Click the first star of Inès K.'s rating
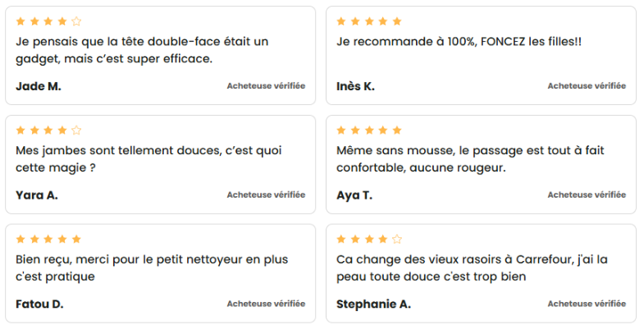Viewport: 644px width, 330px height. tap(341, 21)
